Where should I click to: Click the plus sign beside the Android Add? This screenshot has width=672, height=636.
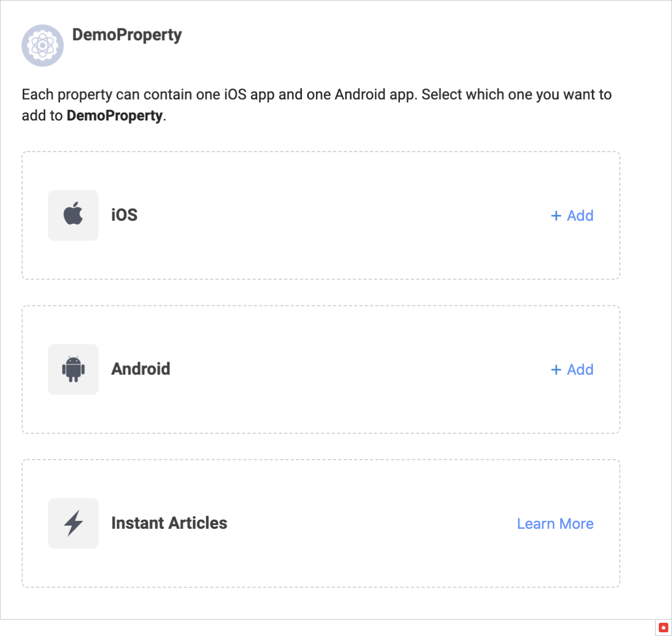click(x=556, y=370)
